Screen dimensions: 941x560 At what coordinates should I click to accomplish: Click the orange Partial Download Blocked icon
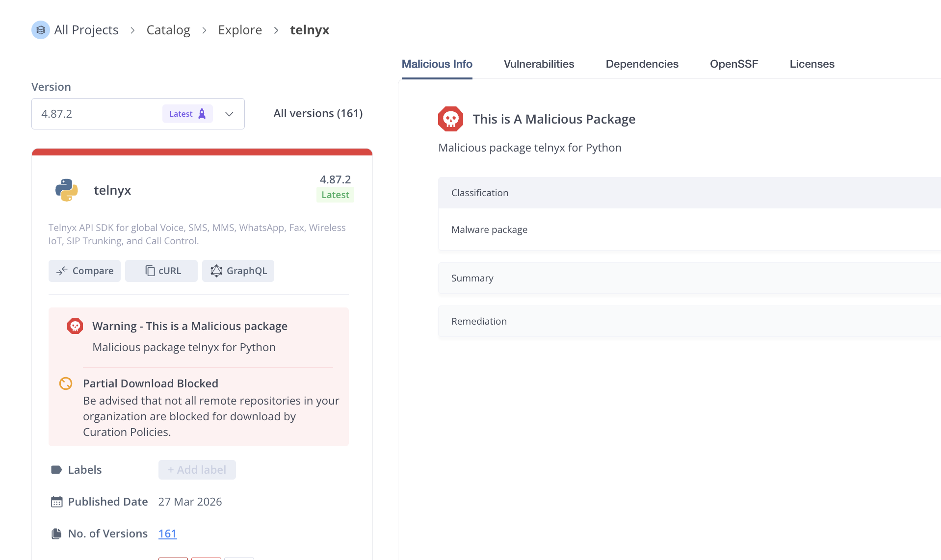(66, 383)
